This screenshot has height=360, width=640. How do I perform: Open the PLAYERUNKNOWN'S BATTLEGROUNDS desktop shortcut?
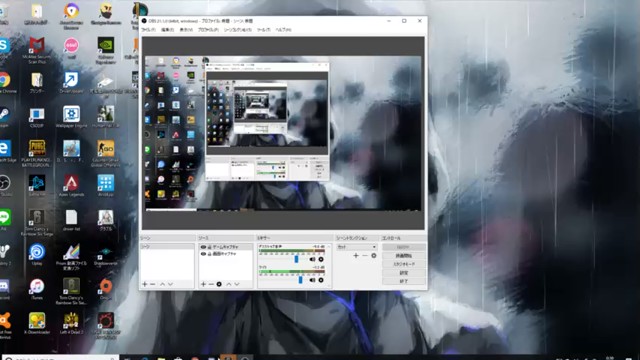[x=37, y=153]
